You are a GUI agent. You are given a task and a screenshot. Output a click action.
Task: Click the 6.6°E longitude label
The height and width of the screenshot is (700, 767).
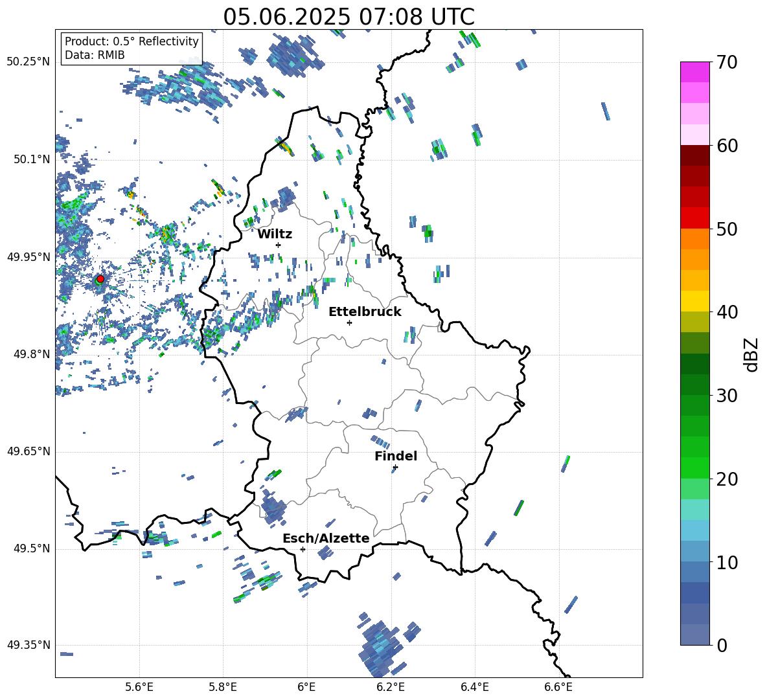[x=558, y=687]
